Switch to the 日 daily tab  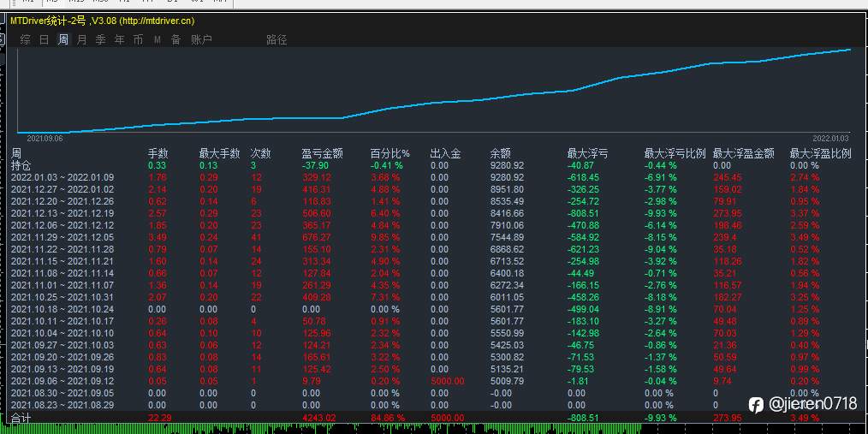point(45,40)
